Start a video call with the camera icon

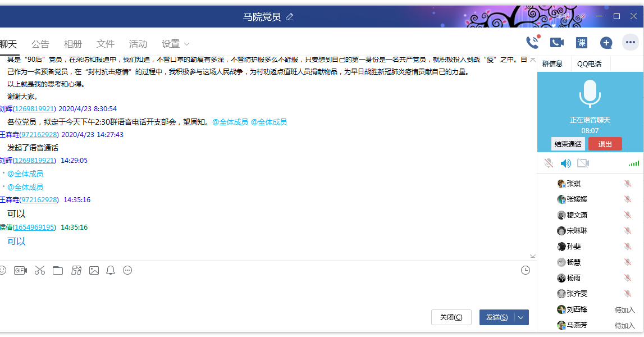tap(556, 43)
